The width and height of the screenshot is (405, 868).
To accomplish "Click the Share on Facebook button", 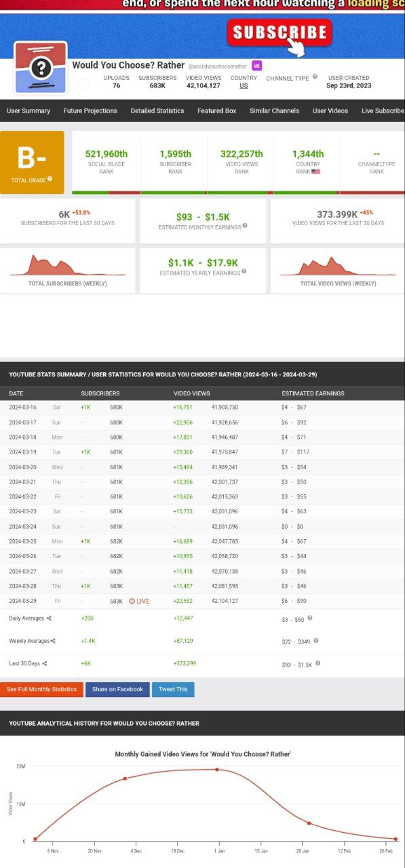I will (x=117, y=689).
